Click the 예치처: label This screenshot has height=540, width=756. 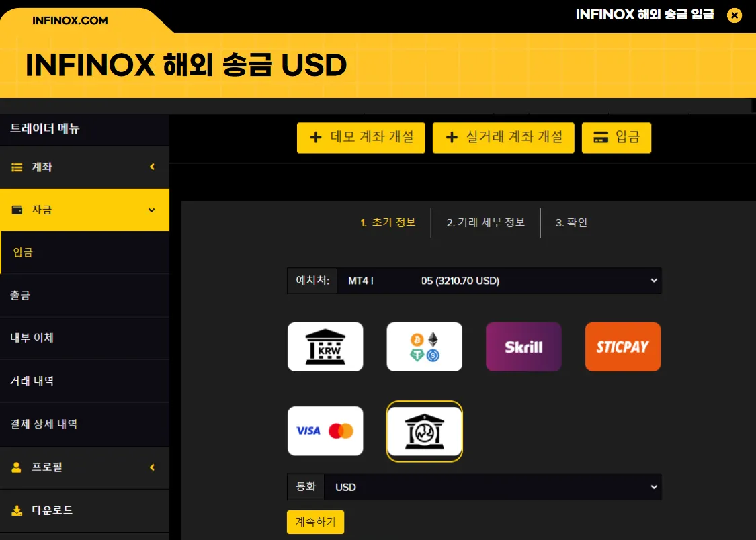[312, 280]
